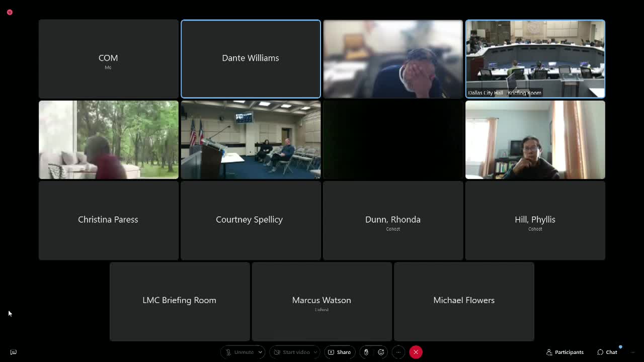The width and height of the screenshot is (644, 362).
Task: Leave meeting with red X button
Action: (x=416, y=352)
